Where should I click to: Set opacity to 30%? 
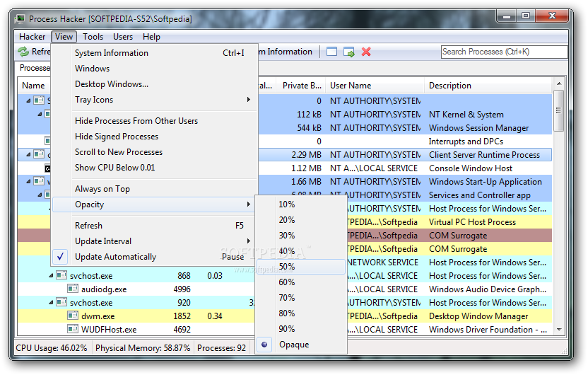coord(302,236)
